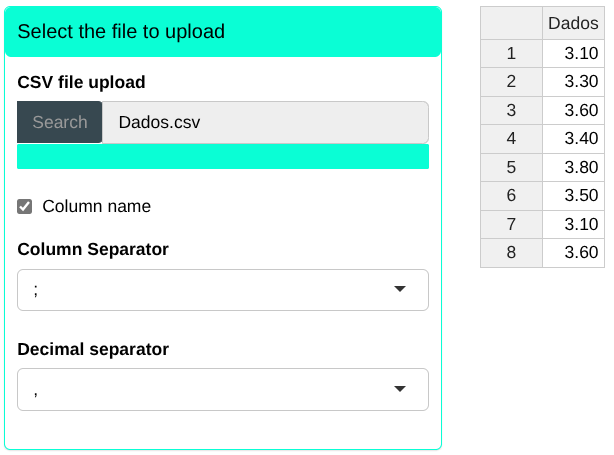Click the upload progress bar
614x455 pixels.
pos(222,157)
